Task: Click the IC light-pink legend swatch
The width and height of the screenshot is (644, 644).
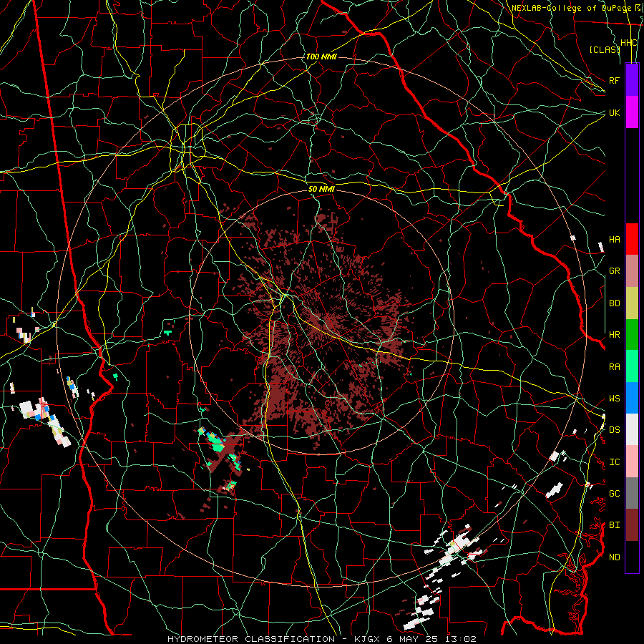Action: [632, 462]
